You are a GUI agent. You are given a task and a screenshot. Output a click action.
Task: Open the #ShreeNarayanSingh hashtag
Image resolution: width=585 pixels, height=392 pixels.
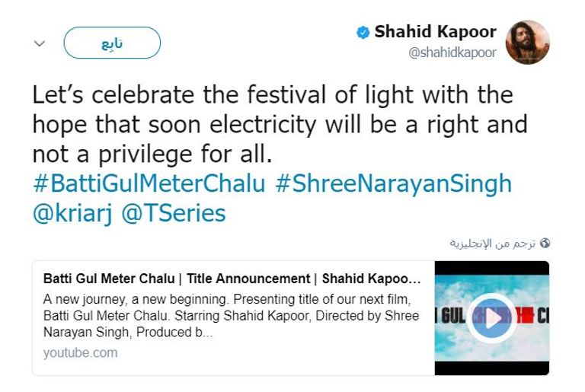click(x=392, y=183)
